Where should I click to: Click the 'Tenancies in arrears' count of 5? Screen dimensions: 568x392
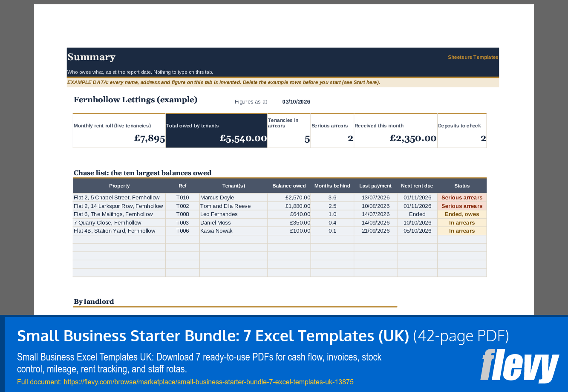tap(307, 138)
